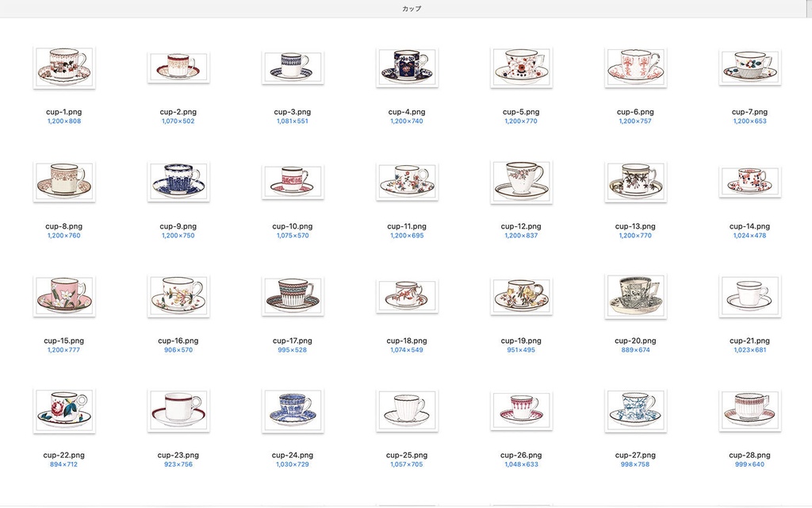Select the cup-19.png yellow floral thumbnail

pyautogui.click(x=522, y=296)
